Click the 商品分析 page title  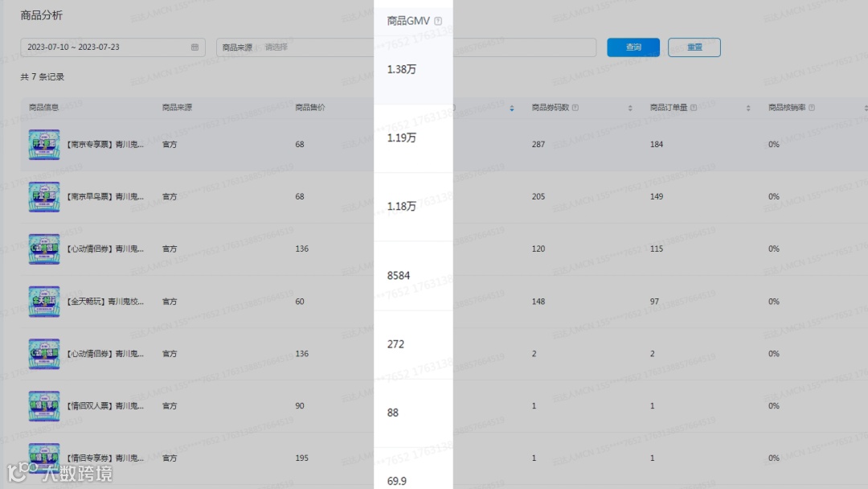(42, 15)
